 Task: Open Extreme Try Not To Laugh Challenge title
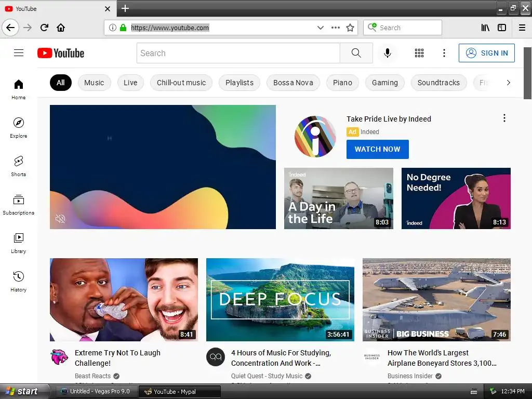pyautogui.click(x=117, y=358)
